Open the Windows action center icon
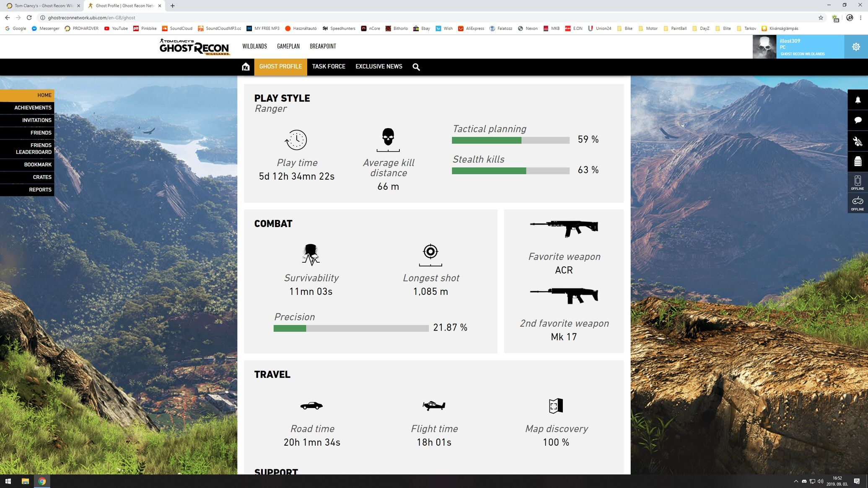Image resolution: width=868 pixels, height=488 pixels. 857,481
